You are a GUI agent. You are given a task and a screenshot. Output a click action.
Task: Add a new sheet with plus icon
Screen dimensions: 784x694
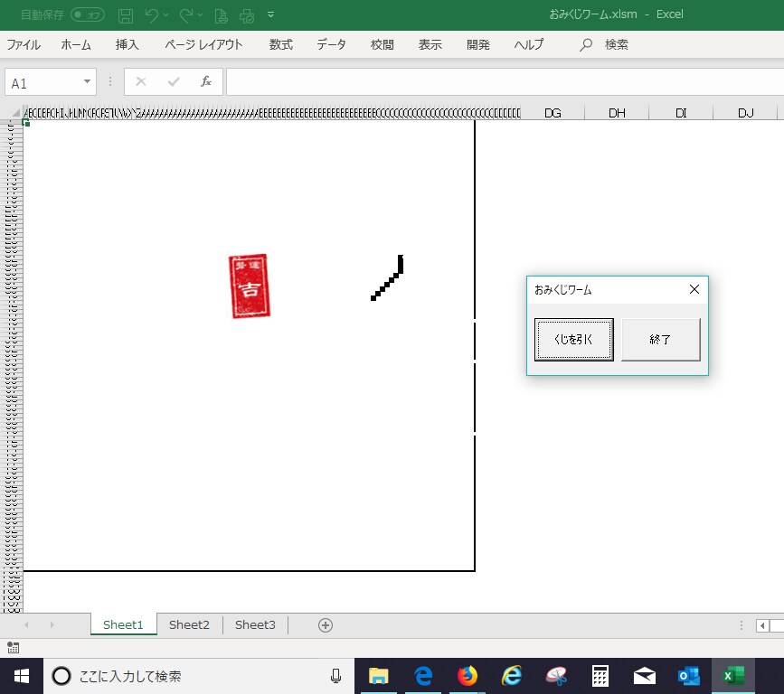[326, 625]
